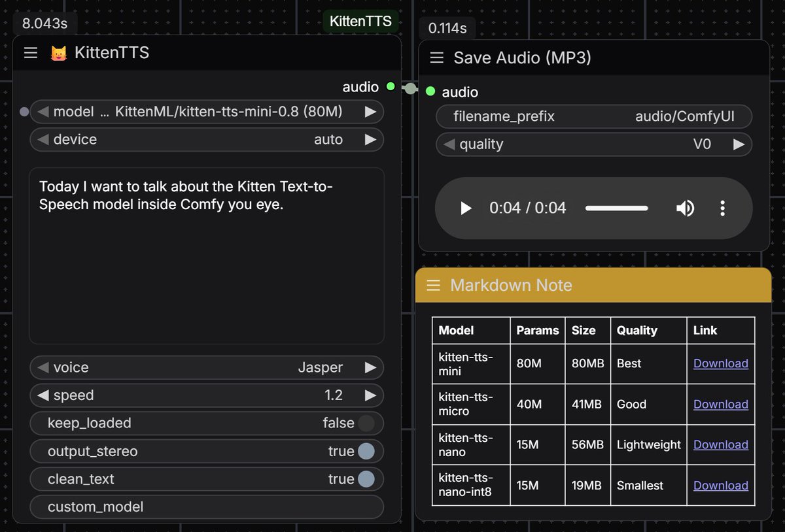Click the filename_prefix field audio/ComfyUI
The width and height of the screenshot is (785, 532).
click(594, 117)
